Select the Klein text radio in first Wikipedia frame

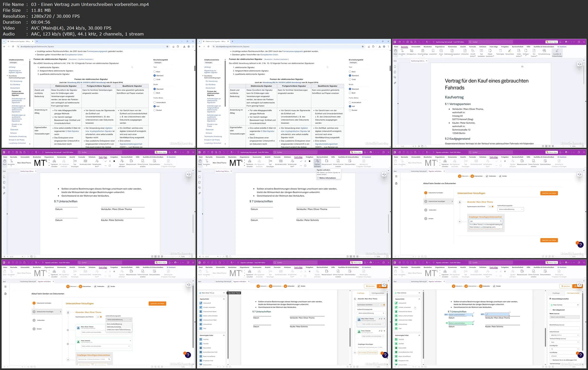coord(155,72)
